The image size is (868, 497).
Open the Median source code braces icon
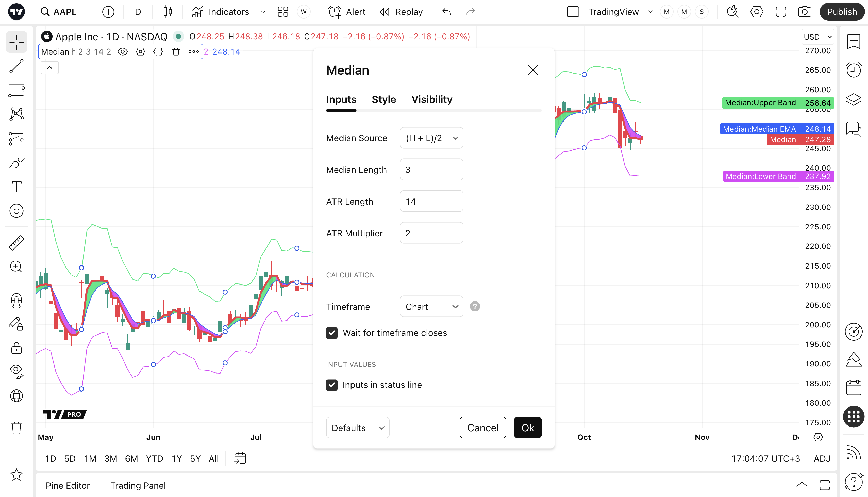158,51
